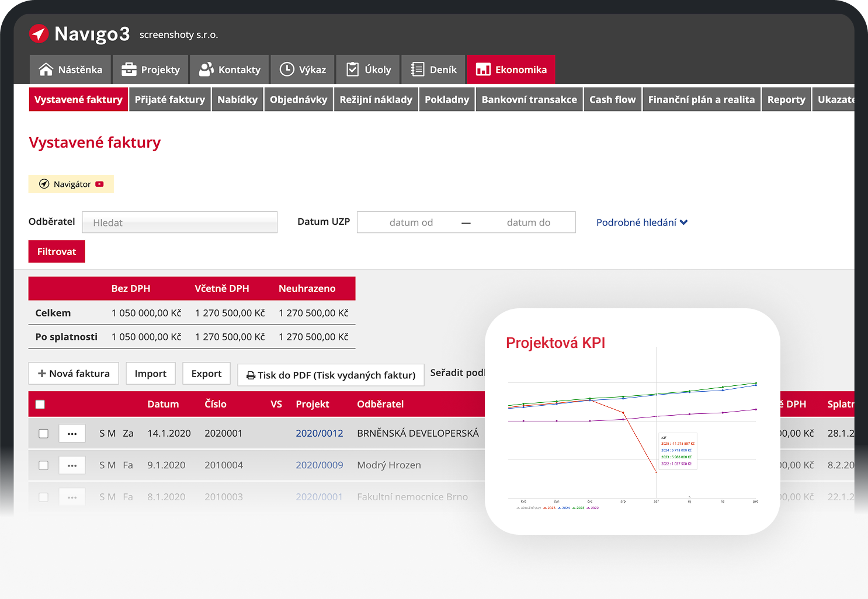This screenshot has height=599, width=868.
Task: Expand Podrobné hledání advanced search
Action: coord(641,222)
